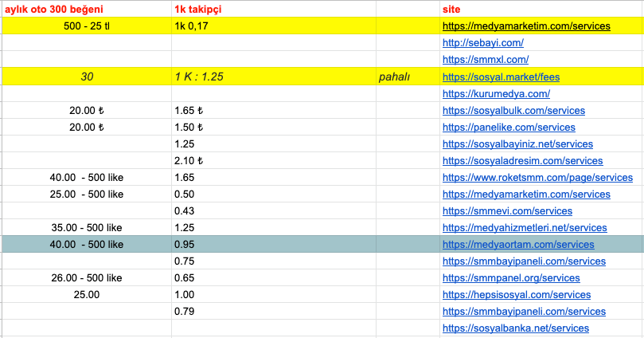
Task: Click the '25.00' cell in the hepsisosyal row
Action: click(87, 295)
